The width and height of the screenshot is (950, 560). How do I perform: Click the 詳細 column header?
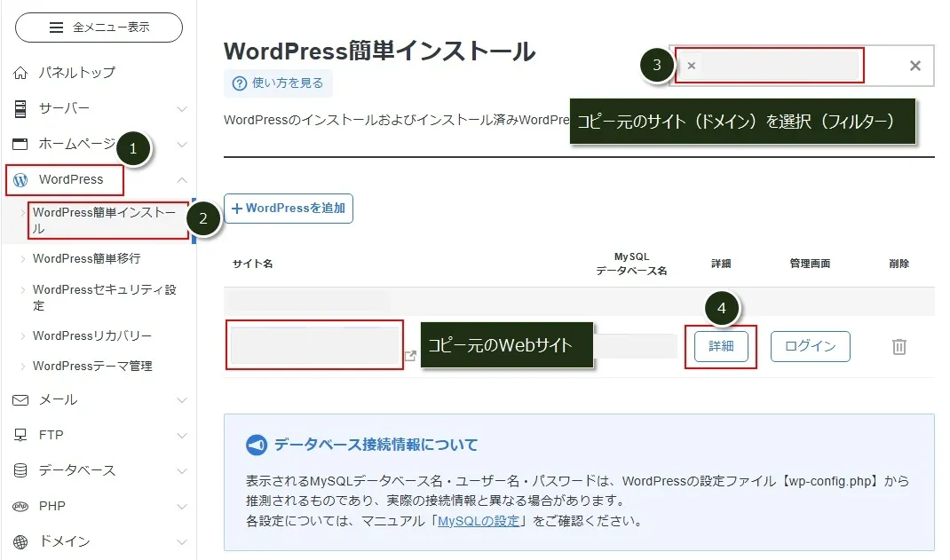721,264
